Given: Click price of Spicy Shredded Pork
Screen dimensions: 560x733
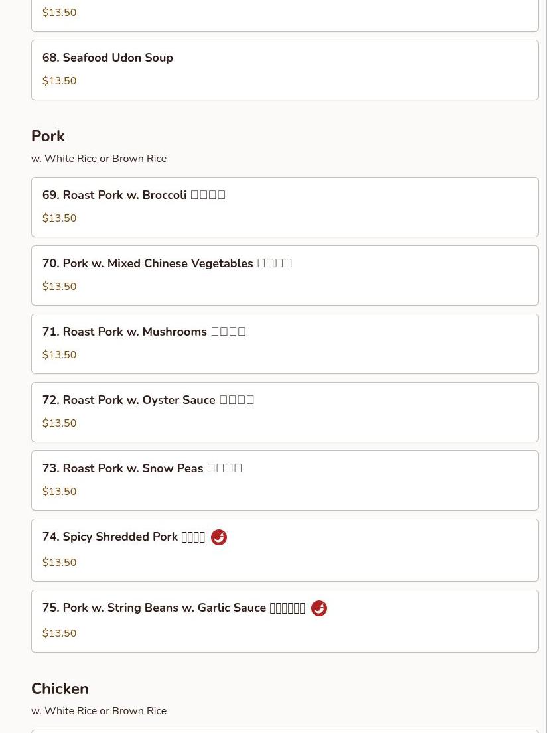Looking at the screenshot, I should point(59,563).
